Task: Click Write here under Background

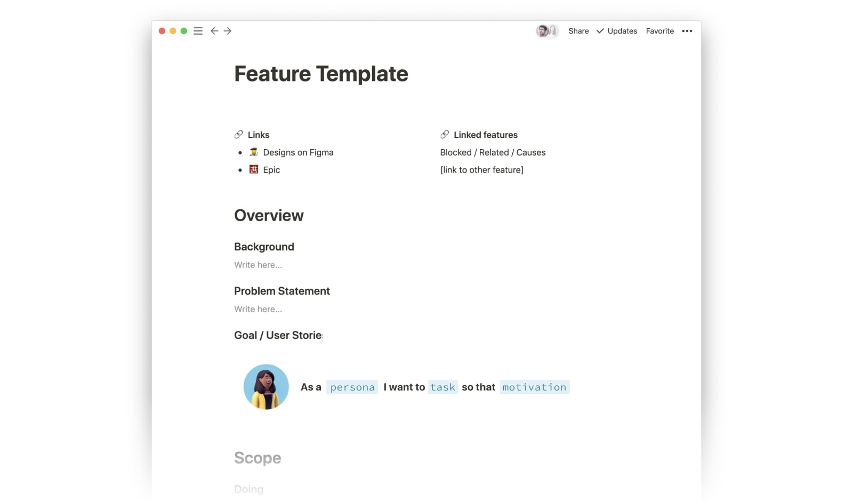Action: point(258,265)
